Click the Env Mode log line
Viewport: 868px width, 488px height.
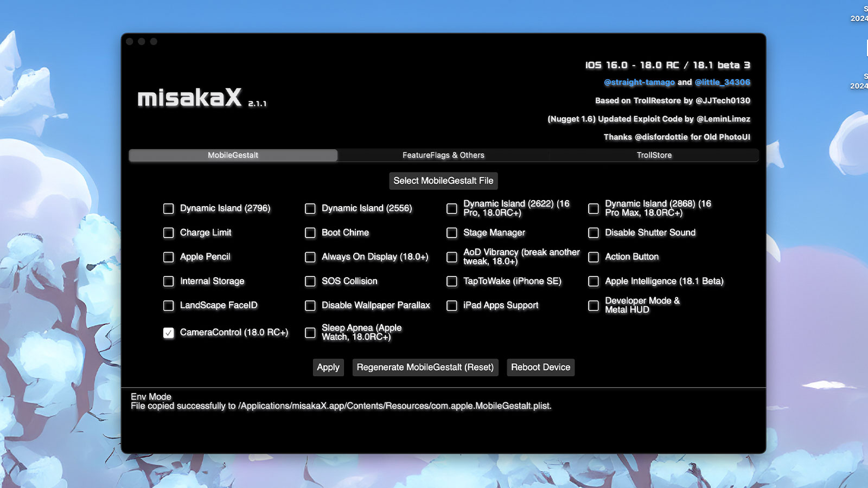[151, 397]
